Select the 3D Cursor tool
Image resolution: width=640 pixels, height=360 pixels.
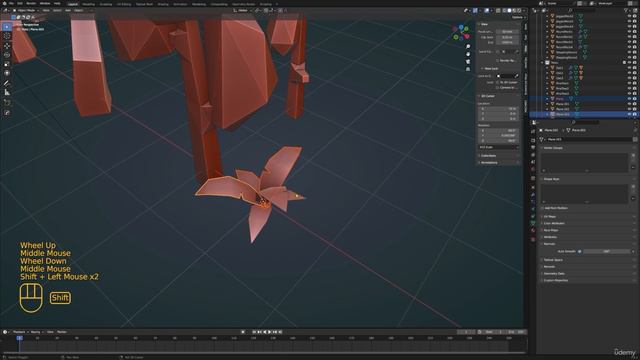click(x=7, y=36)
